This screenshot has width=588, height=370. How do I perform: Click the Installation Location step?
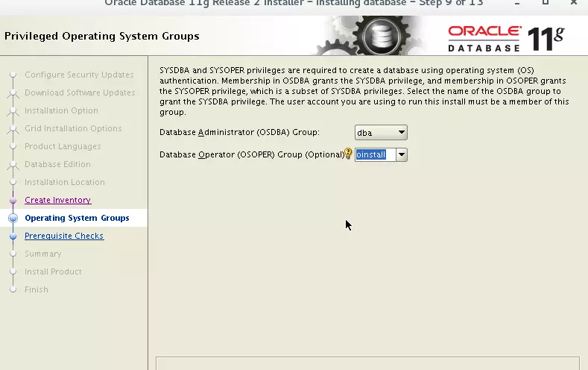[x=65, y=182]
